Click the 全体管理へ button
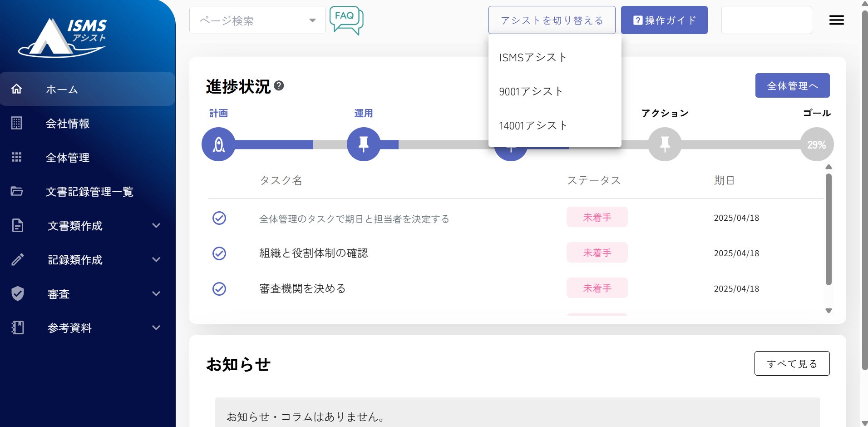Image resolution: width=868 pixels, height=427 pixels. [792, 85]
